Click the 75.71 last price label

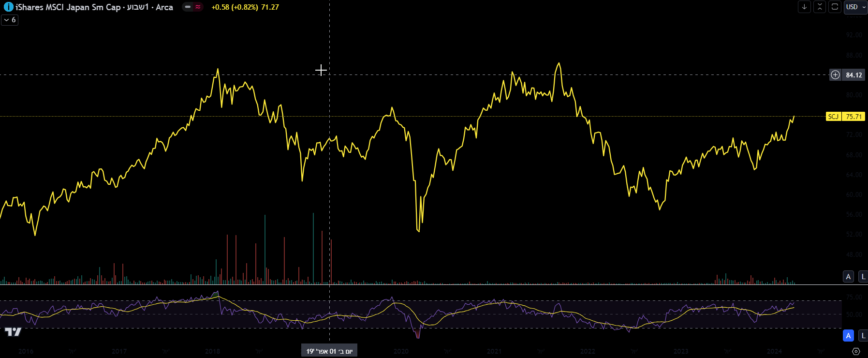pos(853,117)
